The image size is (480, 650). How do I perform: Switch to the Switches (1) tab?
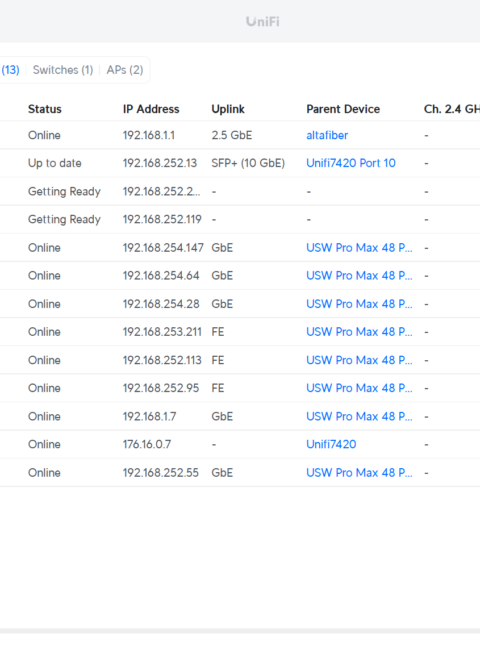pos(63,70)
